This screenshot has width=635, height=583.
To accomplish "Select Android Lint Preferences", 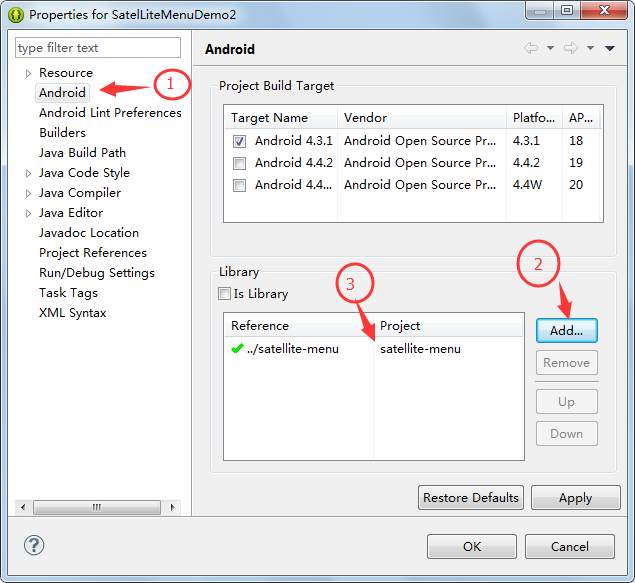I will click(x=110, y=113).
